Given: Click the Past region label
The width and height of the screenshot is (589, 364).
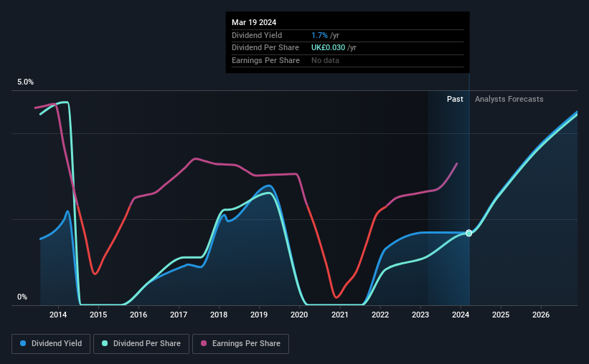Looking at the screenshot, I should (455, 99).
